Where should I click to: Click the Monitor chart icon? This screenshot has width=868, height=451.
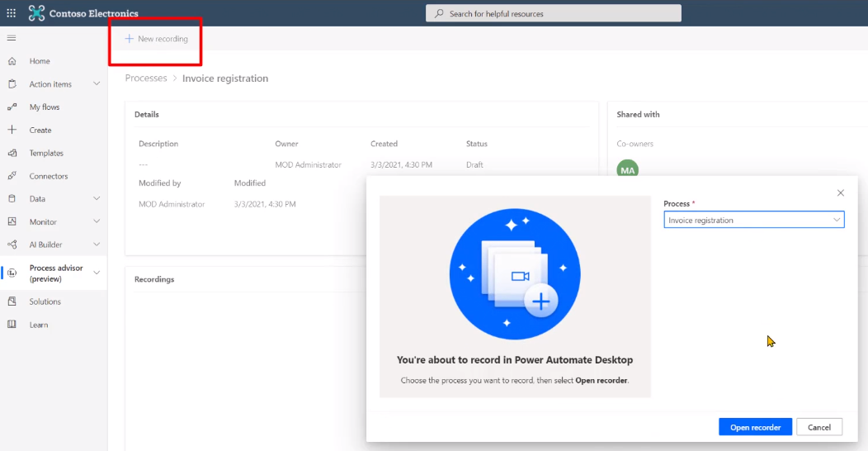pos(12,221)
